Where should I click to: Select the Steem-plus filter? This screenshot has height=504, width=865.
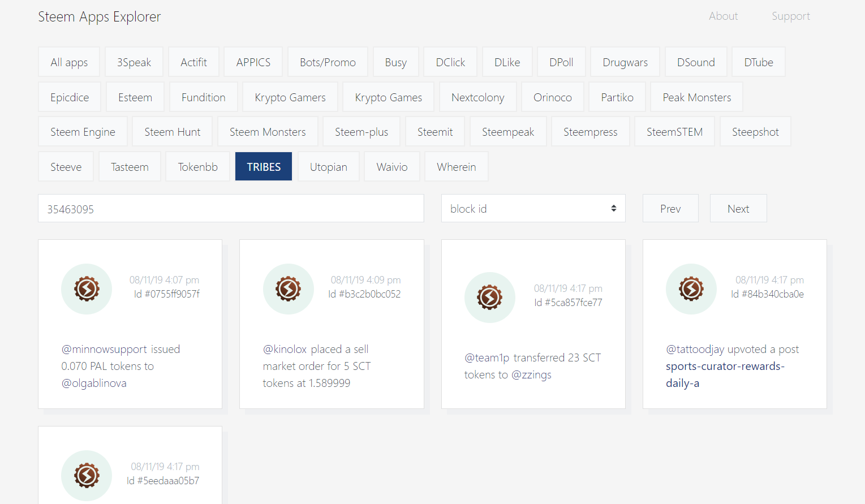point(362,132)
